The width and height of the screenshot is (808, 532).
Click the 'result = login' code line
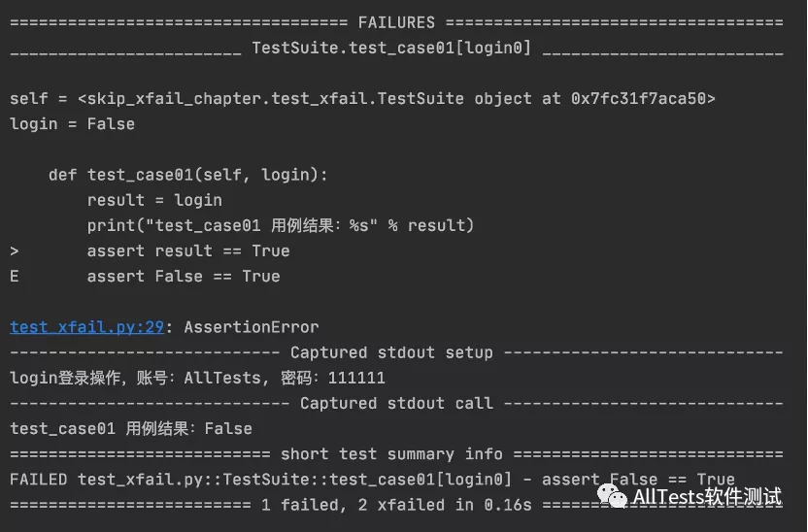(154, 200)
